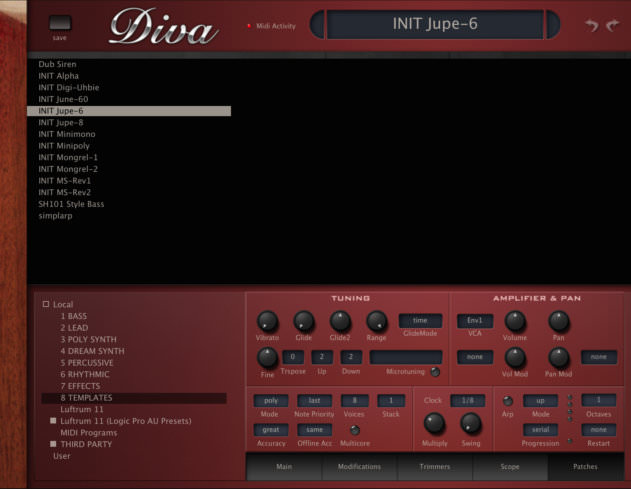Click the Microtuning file field
The width and height of the screenshot is (631, 489).
[406, 357]
